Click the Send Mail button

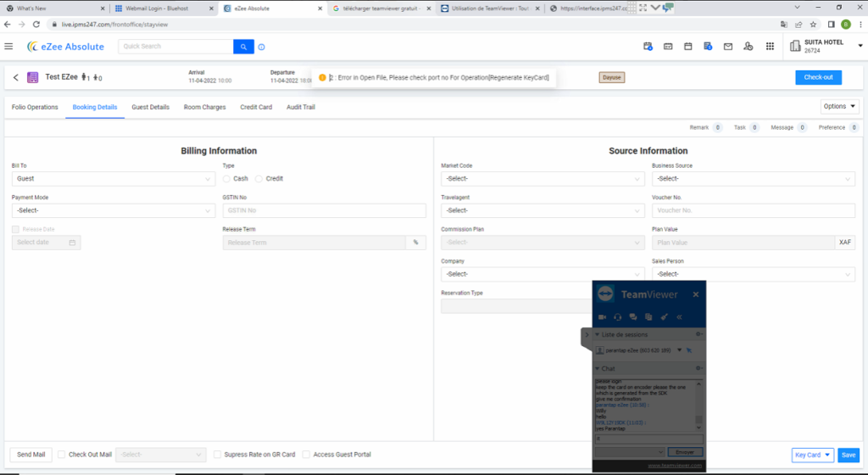tap(31, 455)
